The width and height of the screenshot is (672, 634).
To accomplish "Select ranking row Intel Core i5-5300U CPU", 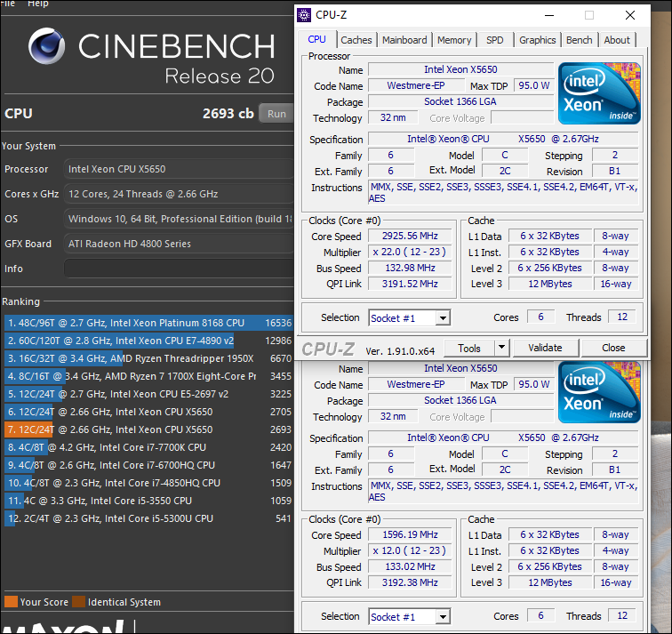I will tap(148, 518).
